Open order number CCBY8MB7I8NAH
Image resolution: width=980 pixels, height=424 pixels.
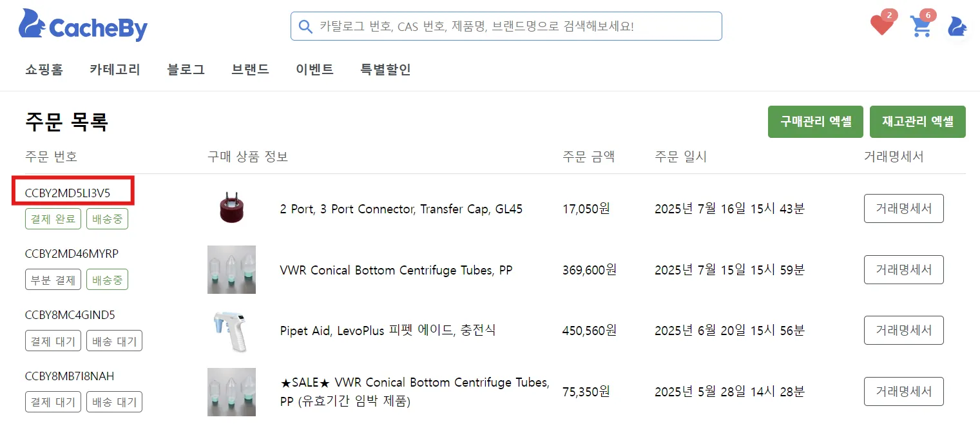[70, 376]
